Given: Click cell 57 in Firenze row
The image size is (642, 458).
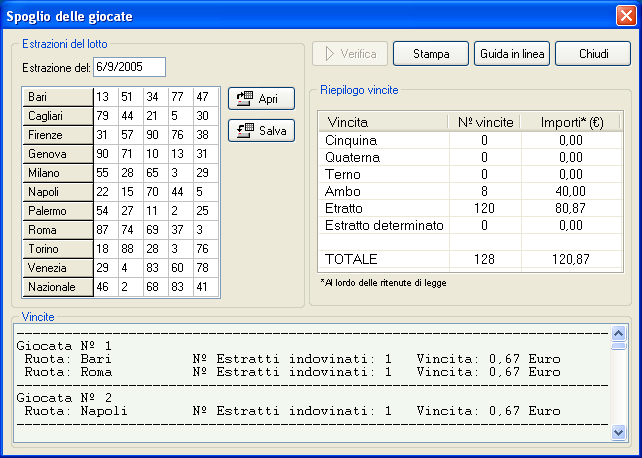Looking at the screenshot, I should [x=131, y=135].
